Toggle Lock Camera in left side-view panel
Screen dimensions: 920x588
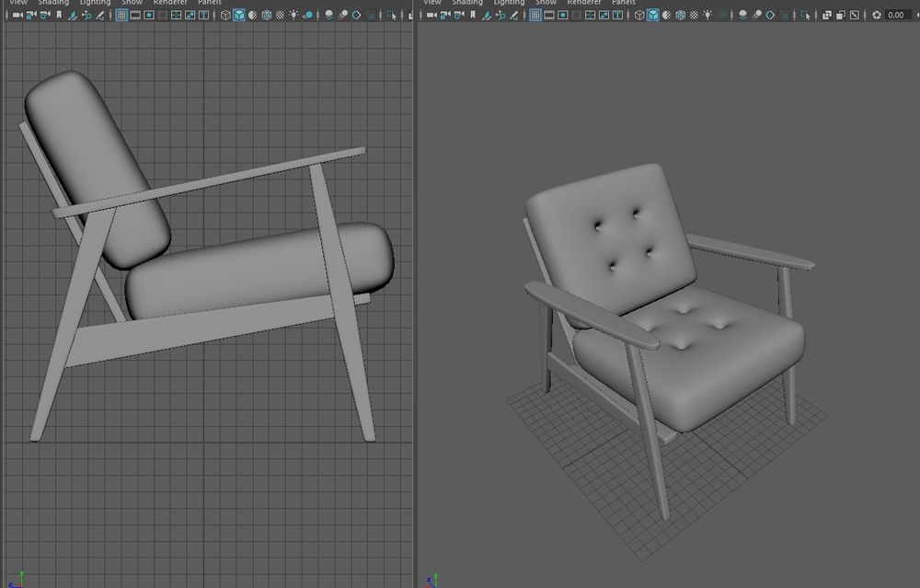tap(31, 16)
